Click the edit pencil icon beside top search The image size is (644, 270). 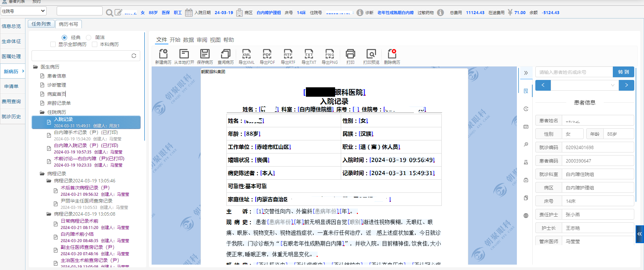click(x=118, y=12)
